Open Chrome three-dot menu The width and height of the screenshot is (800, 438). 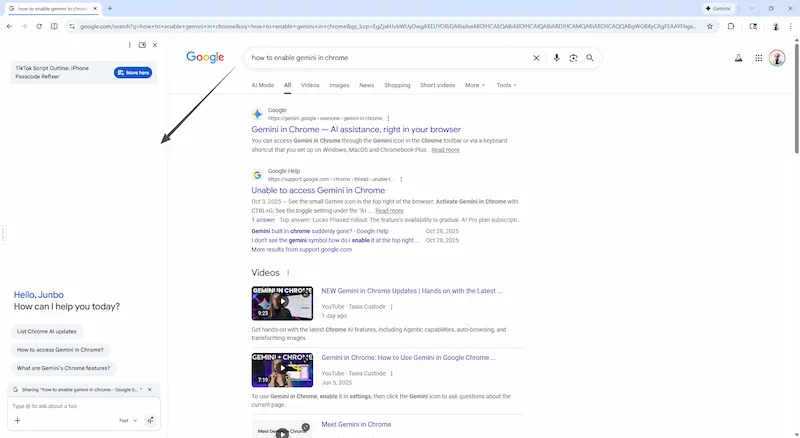790,26
